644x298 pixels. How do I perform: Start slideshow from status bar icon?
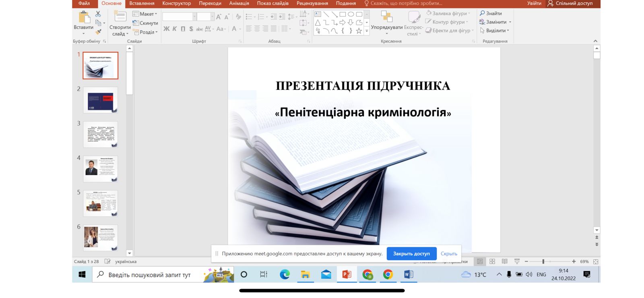[517, 261]
